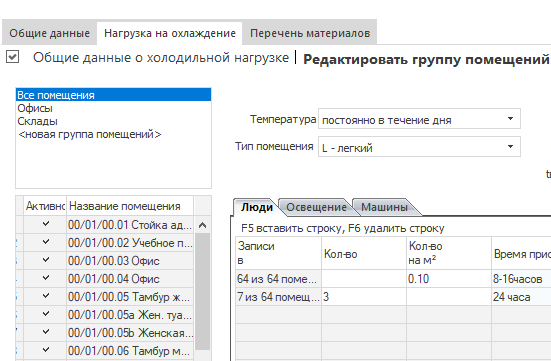The height and width of the screenshot is (361, 551).
Task: Click Редактировать группу помещений heading
Action: click(426, 59)
